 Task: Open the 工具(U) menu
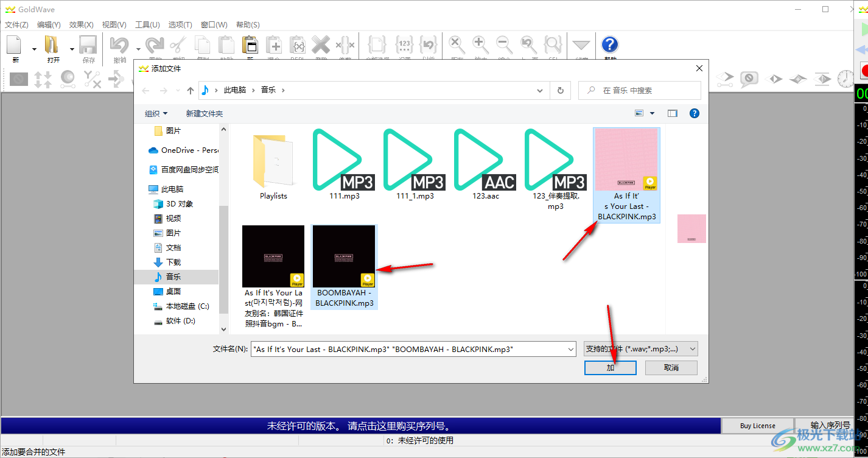tap(147, 25)
